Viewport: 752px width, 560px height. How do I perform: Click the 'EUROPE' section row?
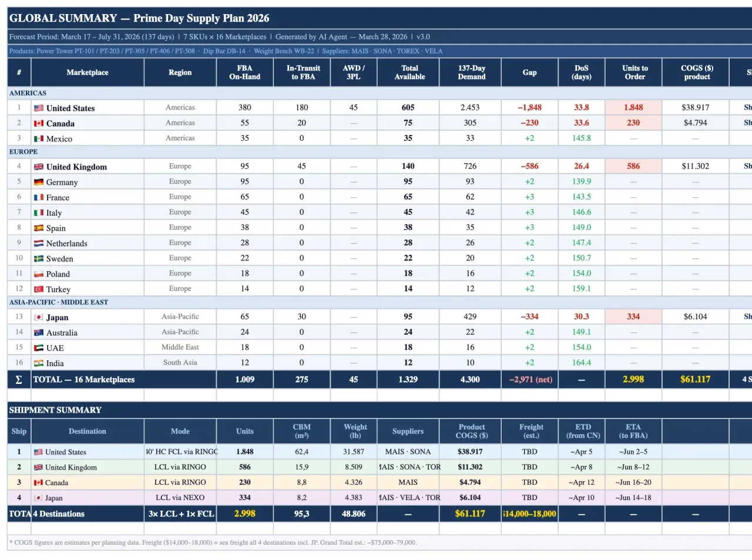pyautogui.click(x=380, y=151)
